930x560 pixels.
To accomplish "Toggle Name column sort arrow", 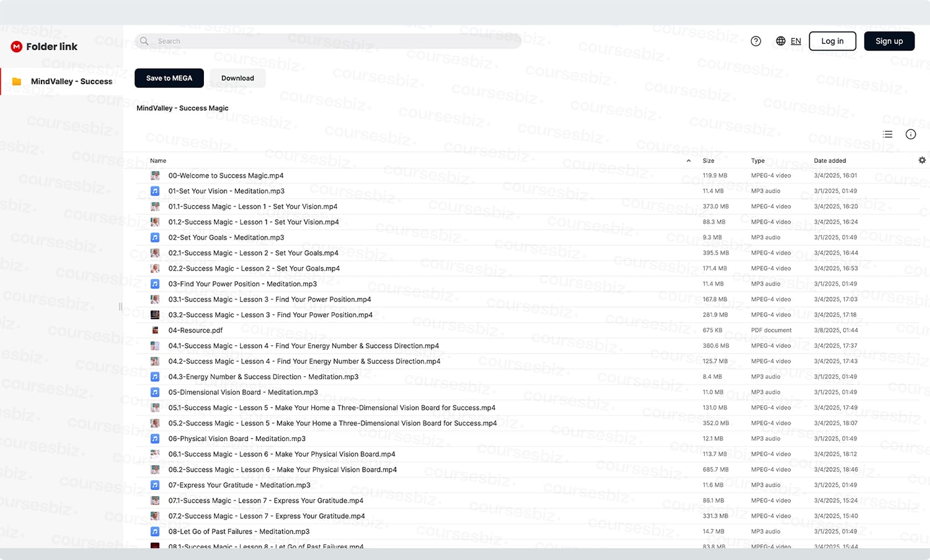I will [689, 160].
